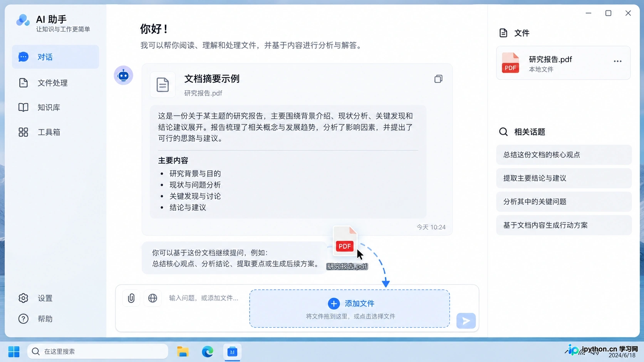Click the paperclip attachment icon
Viewport: 644px width, 362px height.
pos(131,298)
